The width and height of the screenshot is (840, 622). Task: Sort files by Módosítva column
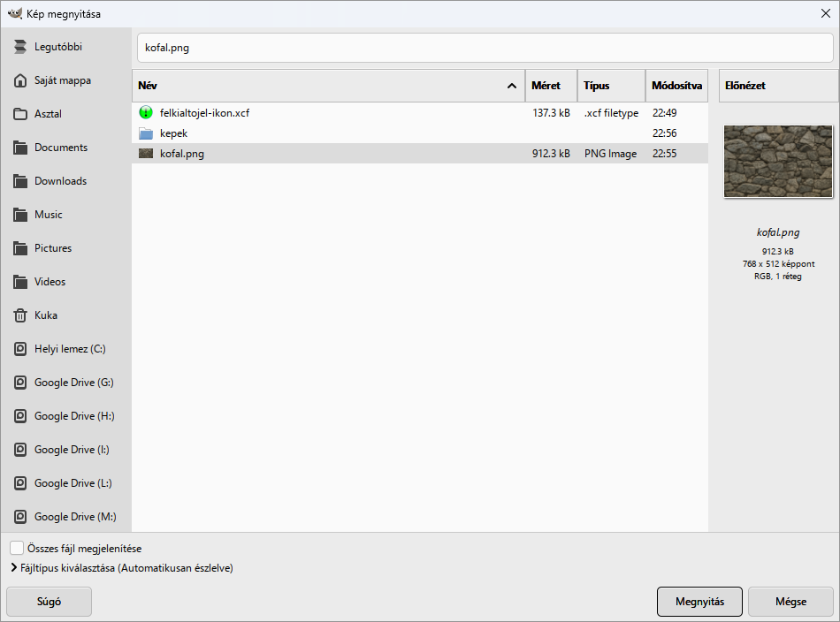676,86
